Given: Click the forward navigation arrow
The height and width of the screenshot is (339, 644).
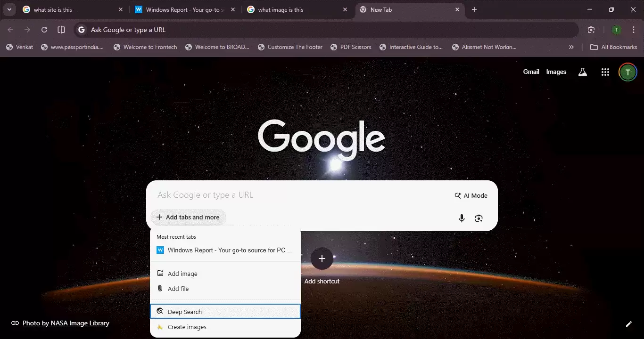Looking at the screenshot, I should [27, 30].
